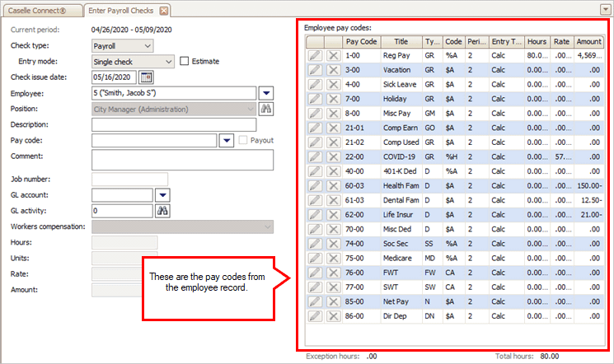Delete the COVID-19 pay code row
Screen dimensions: 614x364
tap(333, 156)
